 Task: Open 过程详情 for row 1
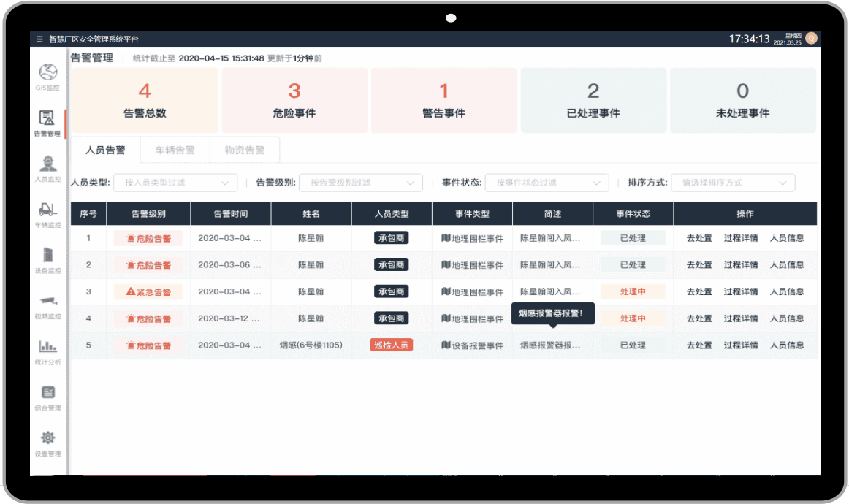[740, 238]
